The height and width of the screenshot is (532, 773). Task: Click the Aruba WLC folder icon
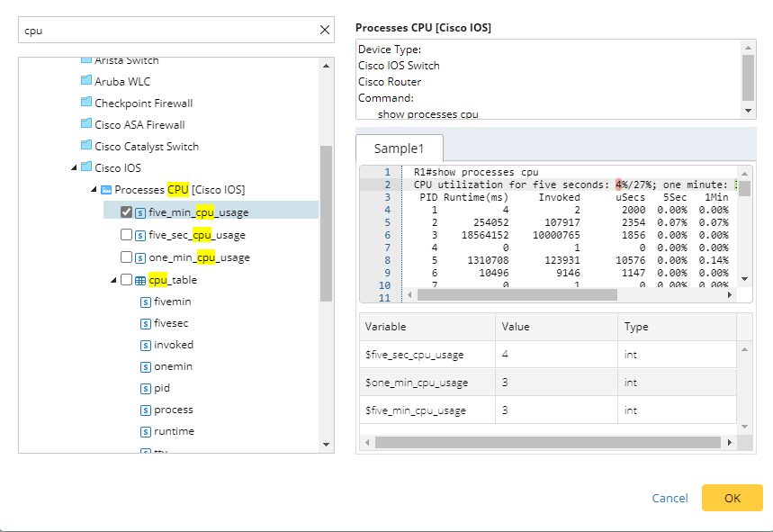click(86, 81)
